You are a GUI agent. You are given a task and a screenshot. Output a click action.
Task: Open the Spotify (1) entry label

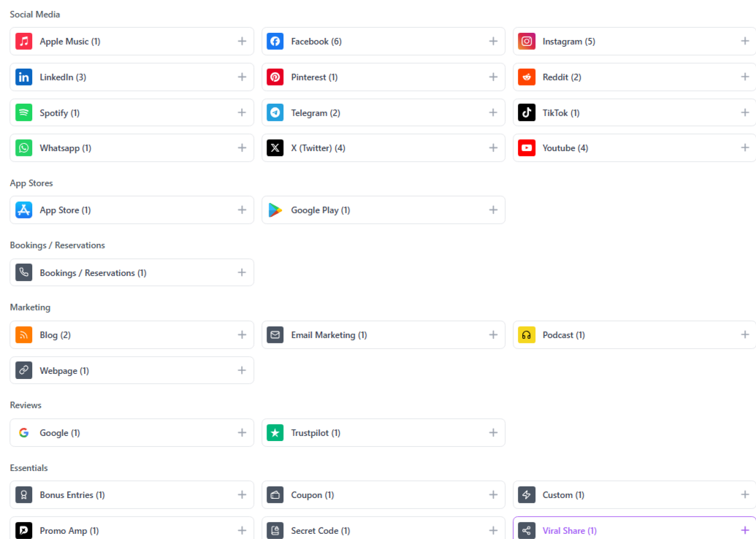pyautogui.click(x=60, y=113)
